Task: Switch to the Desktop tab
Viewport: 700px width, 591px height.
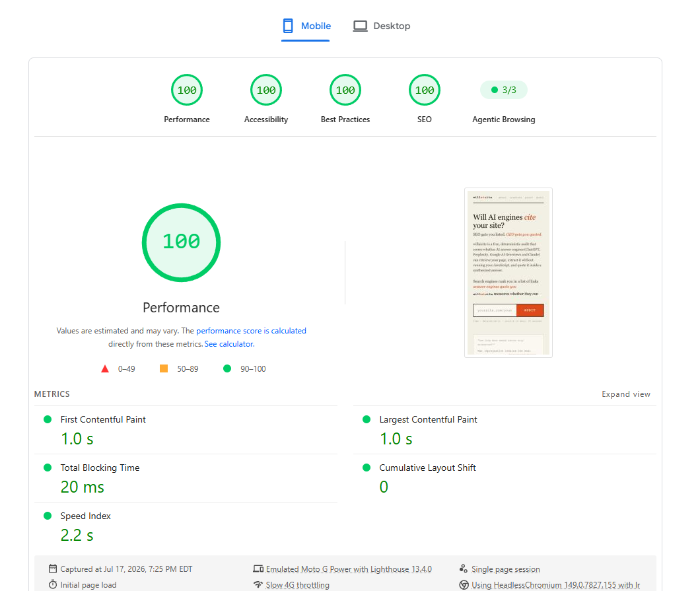Action: tap(382, 26)
